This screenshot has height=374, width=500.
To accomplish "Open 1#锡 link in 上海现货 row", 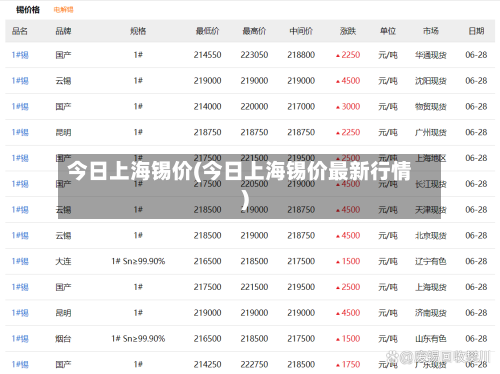I will click(x=20, y=287).
